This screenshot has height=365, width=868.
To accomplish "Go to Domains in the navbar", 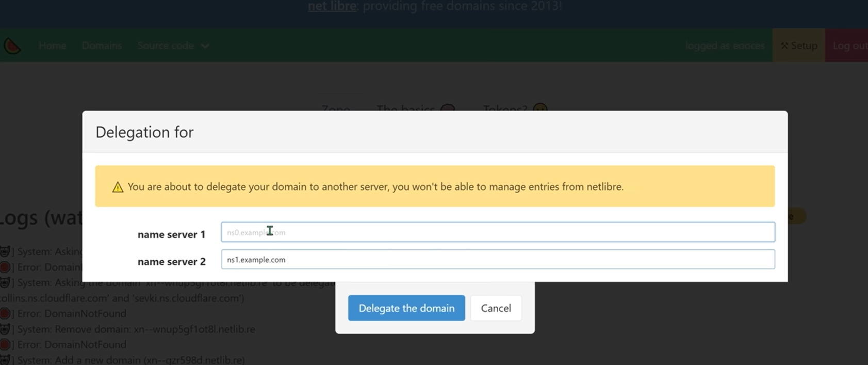I will click(102, 46).
